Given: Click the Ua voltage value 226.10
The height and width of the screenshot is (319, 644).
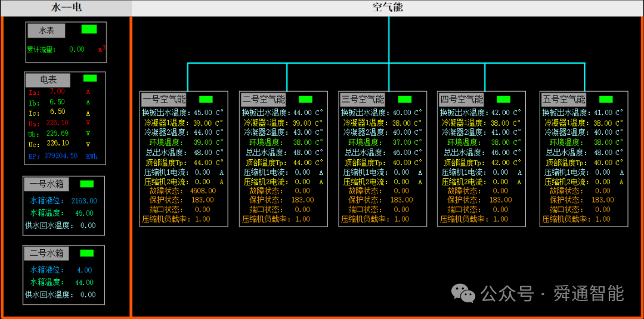Looking at the screenshot, I should click(x=57, y=123).
